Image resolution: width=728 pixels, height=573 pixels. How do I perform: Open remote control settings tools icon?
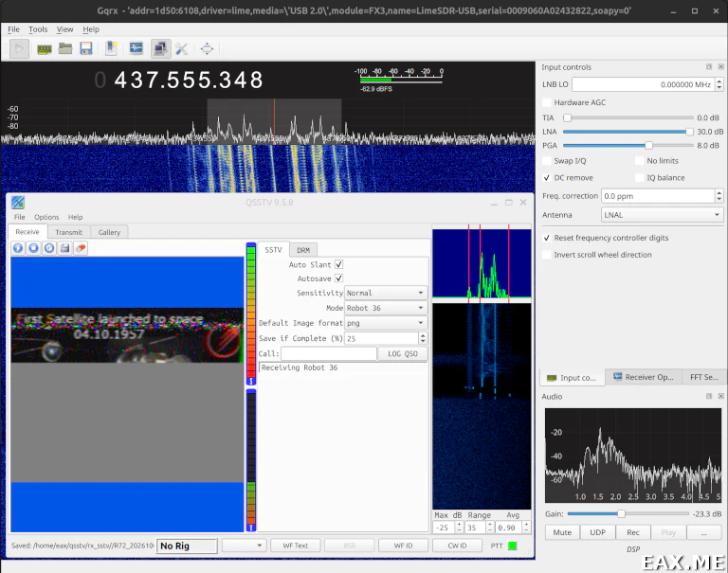pos(182,48)
